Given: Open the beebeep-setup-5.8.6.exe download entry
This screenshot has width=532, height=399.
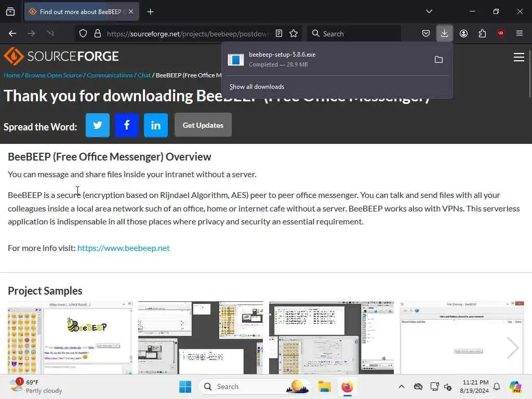Looking at the screenshot, I should [x=326, y=59].
